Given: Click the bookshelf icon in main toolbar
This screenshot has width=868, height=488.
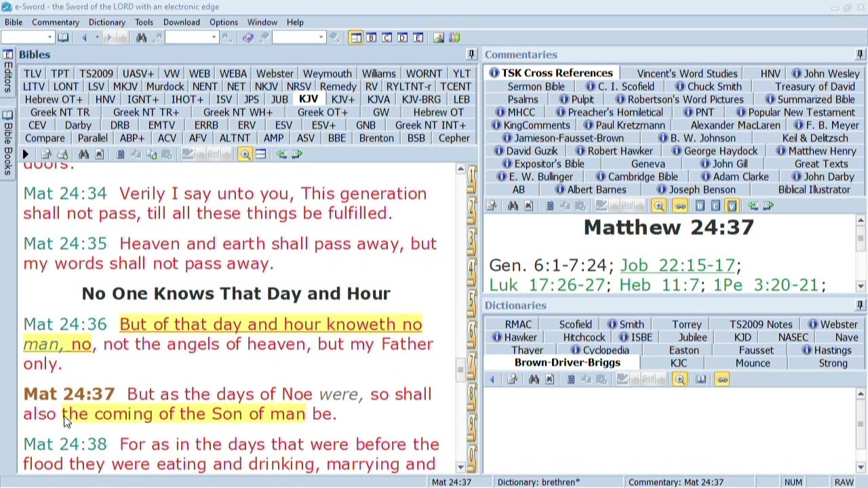Looking at the screenshot, I should [454, 38].
